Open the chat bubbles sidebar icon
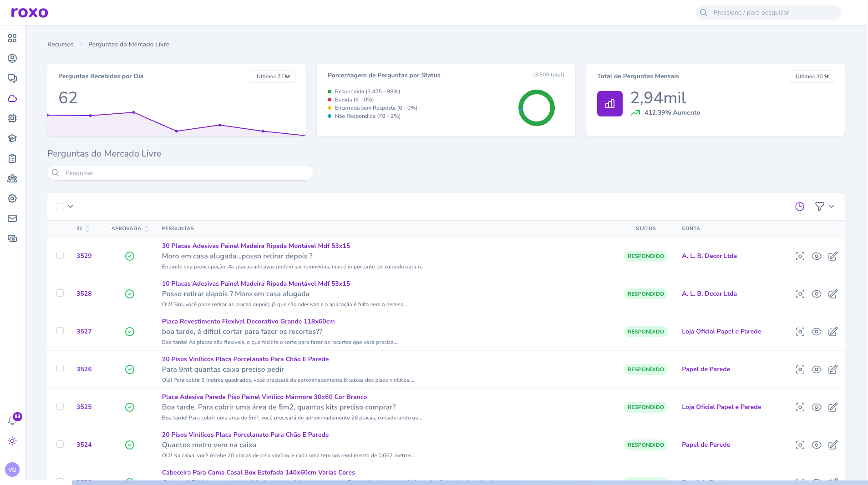Viewport: 868px width, 485px height. (12, 78)
